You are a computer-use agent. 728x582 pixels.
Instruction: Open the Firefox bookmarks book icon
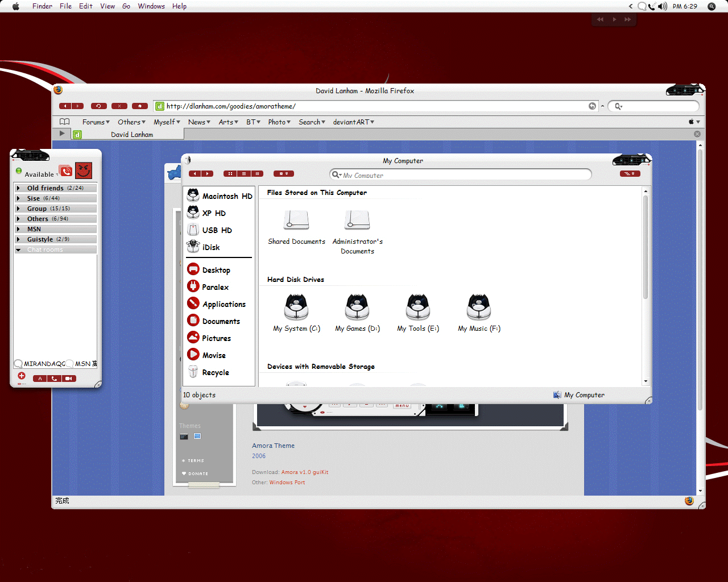point(65,122)
